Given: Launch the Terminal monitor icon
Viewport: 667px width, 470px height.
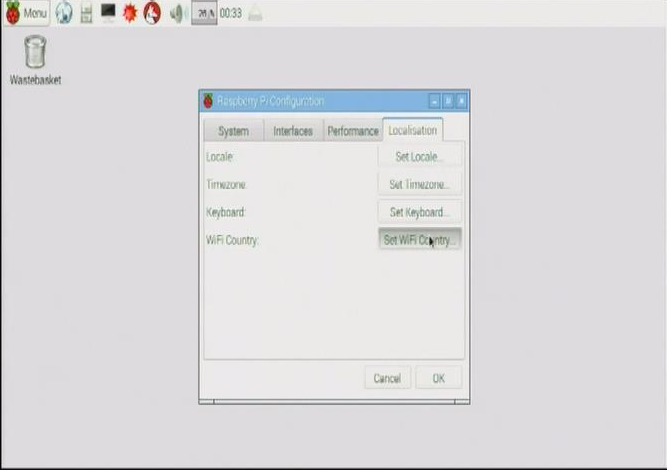Looking at the screenshot, I should click(108, 13).
